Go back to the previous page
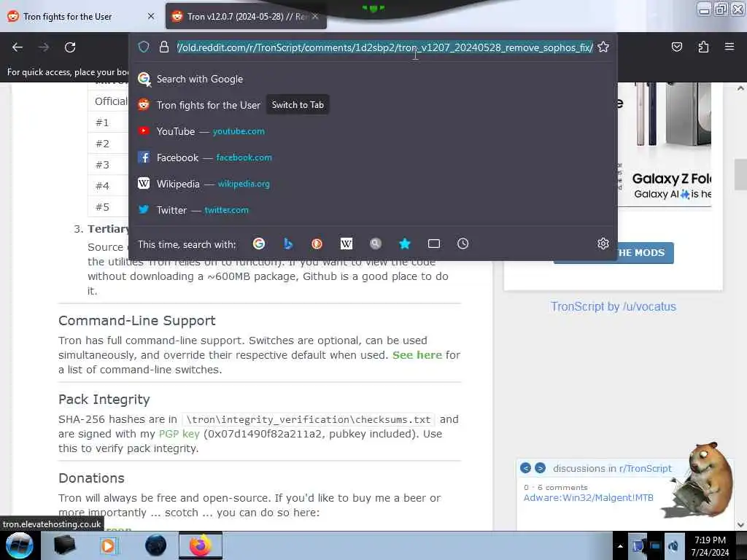Viewport: 747px width, 560px height. pyautogui.click(x=18, y=47)
